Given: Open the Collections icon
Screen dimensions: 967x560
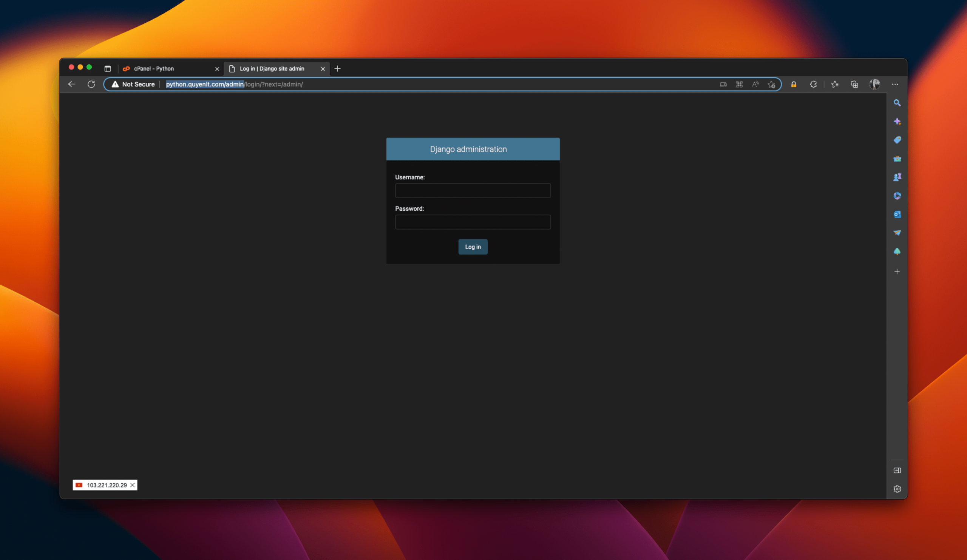Looking at the screenshot, I should coord(854,84).
